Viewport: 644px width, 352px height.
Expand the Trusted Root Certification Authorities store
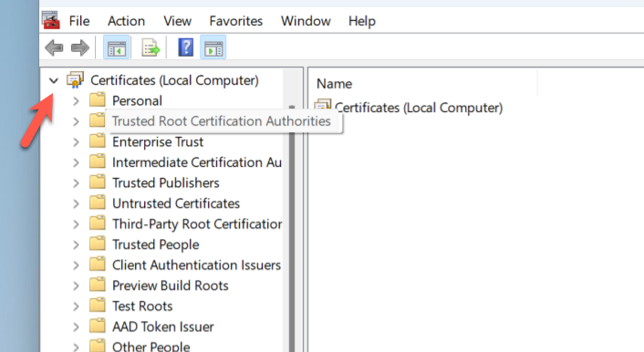click(x=76, y=121)
